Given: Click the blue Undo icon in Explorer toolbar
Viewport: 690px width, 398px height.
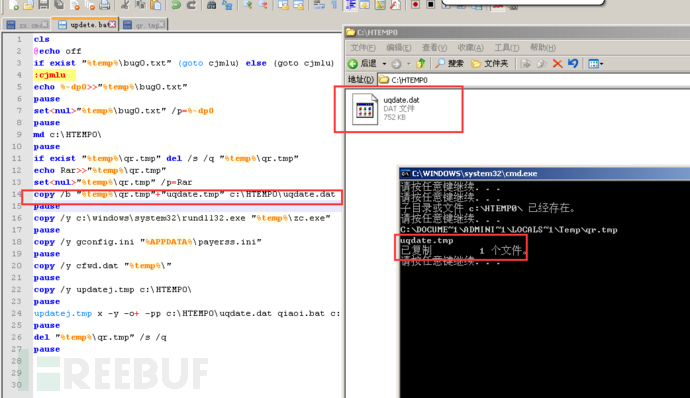Looking at the screenshot, I should click(x=573, y=63).
